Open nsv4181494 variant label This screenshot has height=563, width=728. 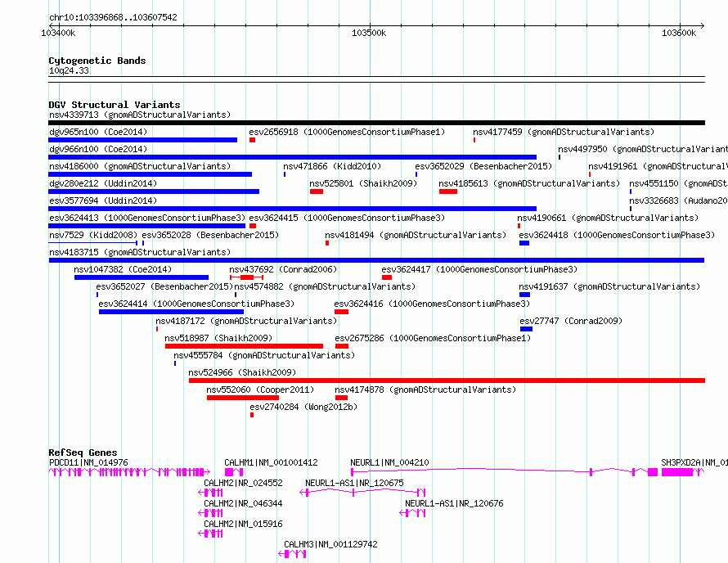[416, 235]
